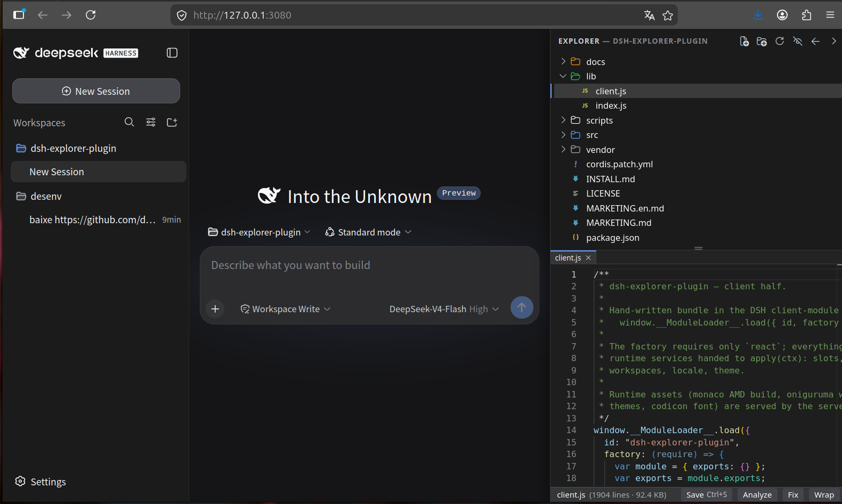Click the prompt field 'Describe what you want to build'
Viewport: 842px width, 504px height.
[x=369, y=266]
